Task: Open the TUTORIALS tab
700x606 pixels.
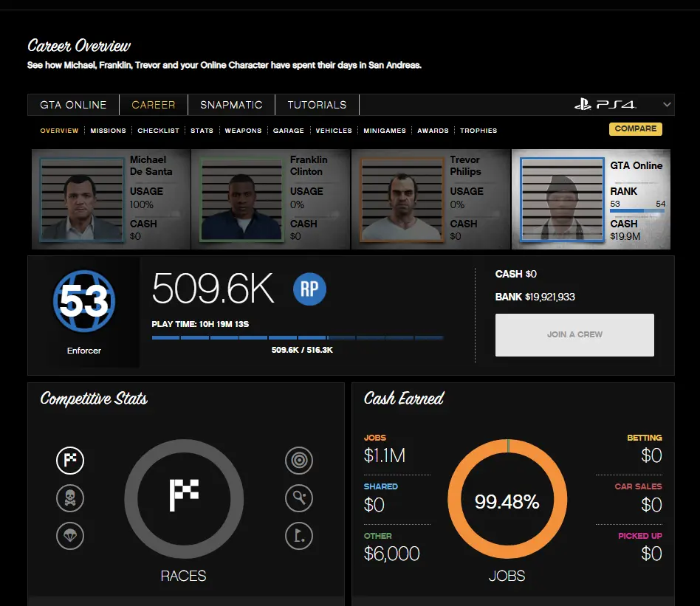Action: 317,105
